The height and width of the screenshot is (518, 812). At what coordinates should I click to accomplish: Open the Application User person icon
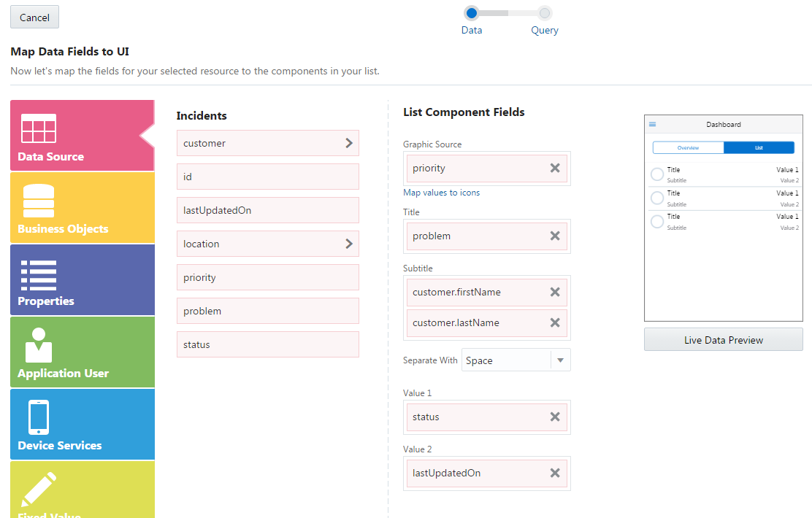tap(39, 344)
